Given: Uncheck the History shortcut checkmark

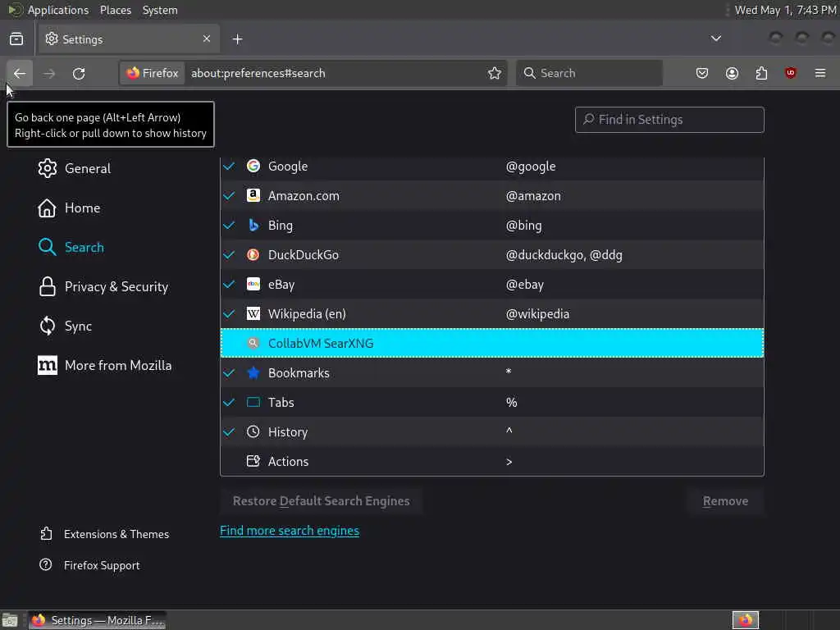Looking at the screenshot, I should 229,431.
